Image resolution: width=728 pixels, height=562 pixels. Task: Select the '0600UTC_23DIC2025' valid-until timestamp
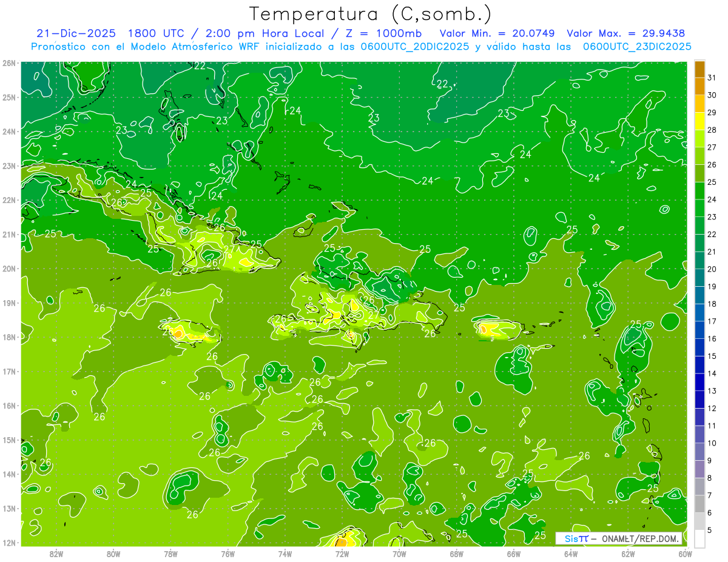pyautogui.click(x=637, y=47)
